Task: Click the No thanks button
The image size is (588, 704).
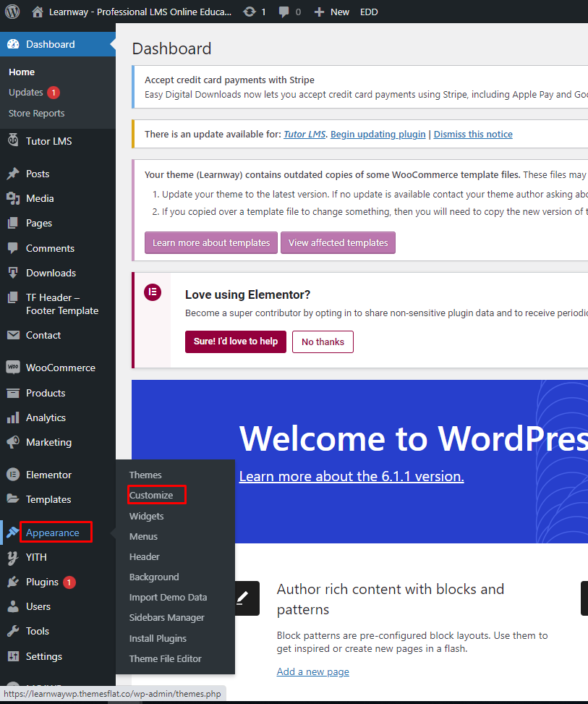Action: pyautogui.click(x=323, y=342)
